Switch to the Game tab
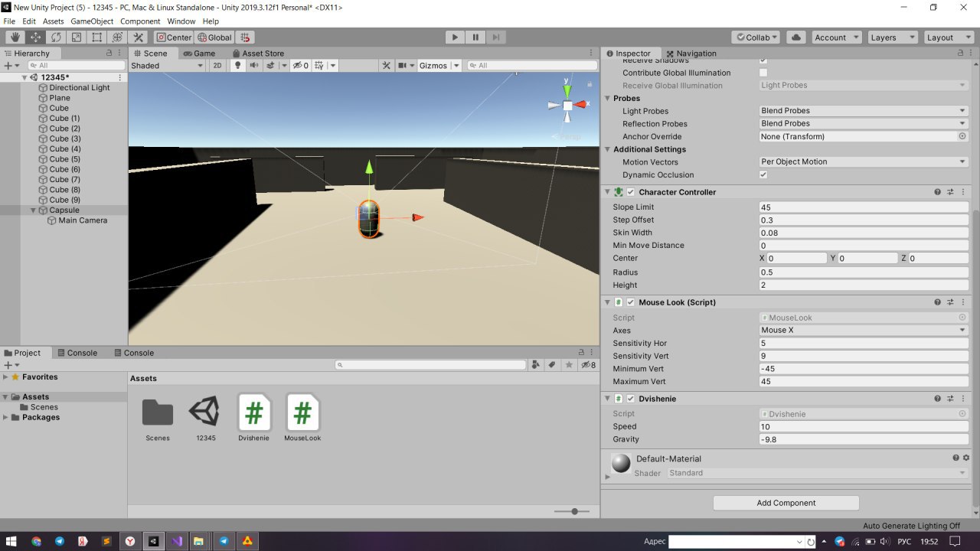 click(198, 53)
